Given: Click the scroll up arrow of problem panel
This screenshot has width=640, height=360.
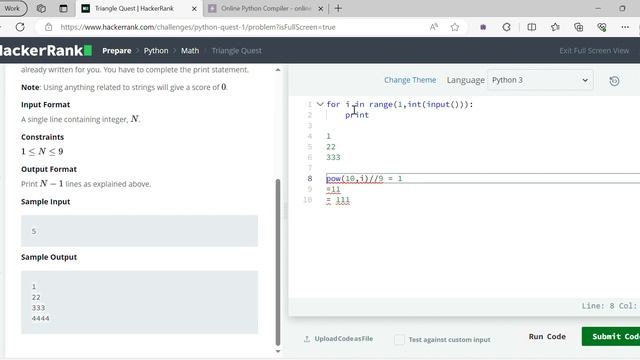Looking at the screenshot, I should 278,70.
